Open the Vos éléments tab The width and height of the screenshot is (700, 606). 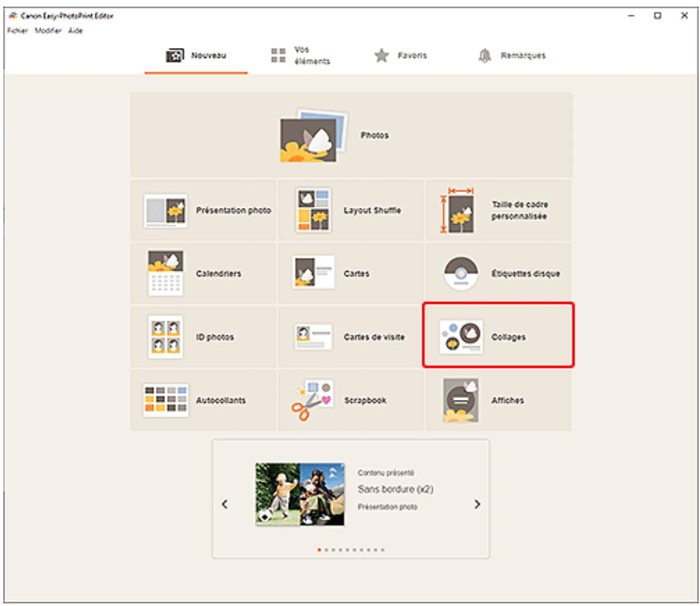tap(300, 56)
